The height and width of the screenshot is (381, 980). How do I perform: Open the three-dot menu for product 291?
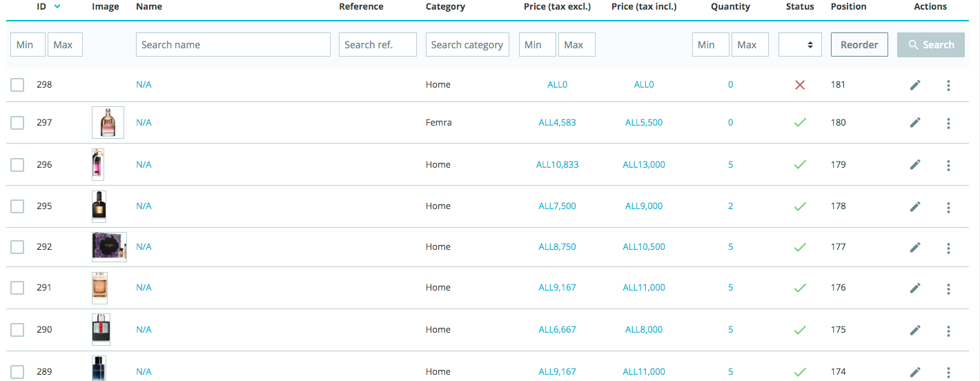948,289
